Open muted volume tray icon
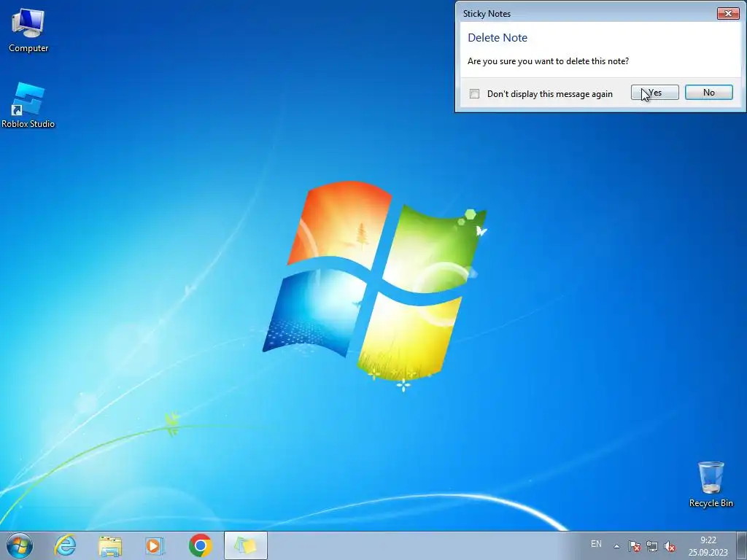This screenshot has height=560, width=747. [670, 546]
